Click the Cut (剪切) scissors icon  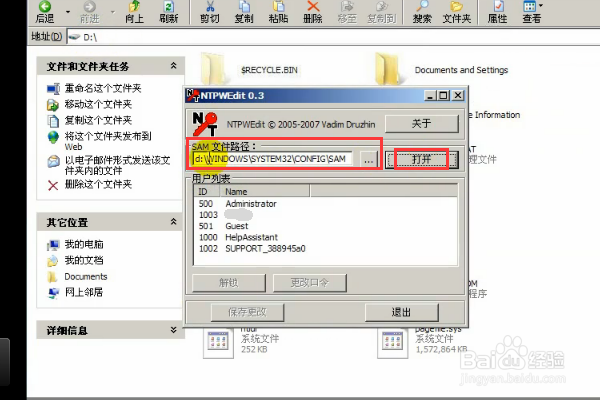[210, 11]
